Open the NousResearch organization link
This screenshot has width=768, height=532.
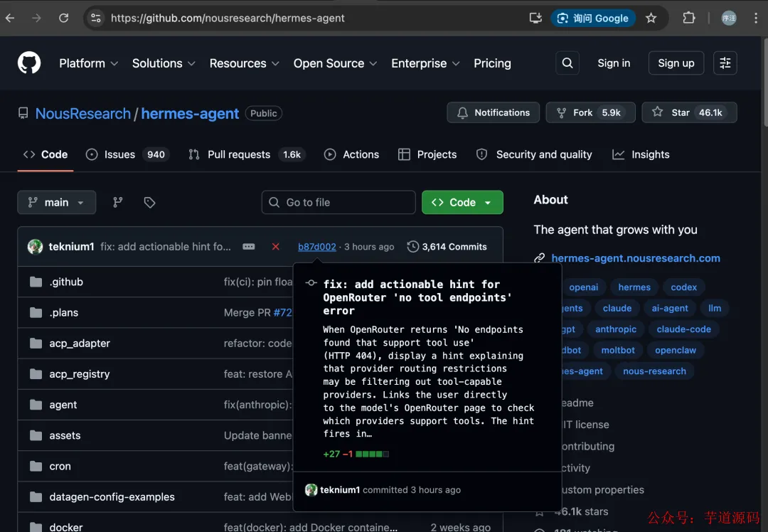click(82, 114)
